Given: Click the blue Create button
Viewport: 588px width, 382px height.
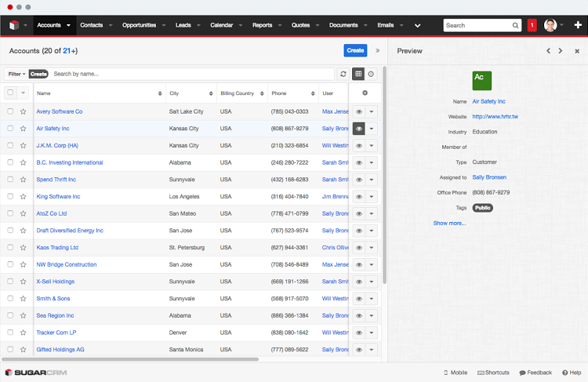Looking at the screenshot, I should point(355,50).
